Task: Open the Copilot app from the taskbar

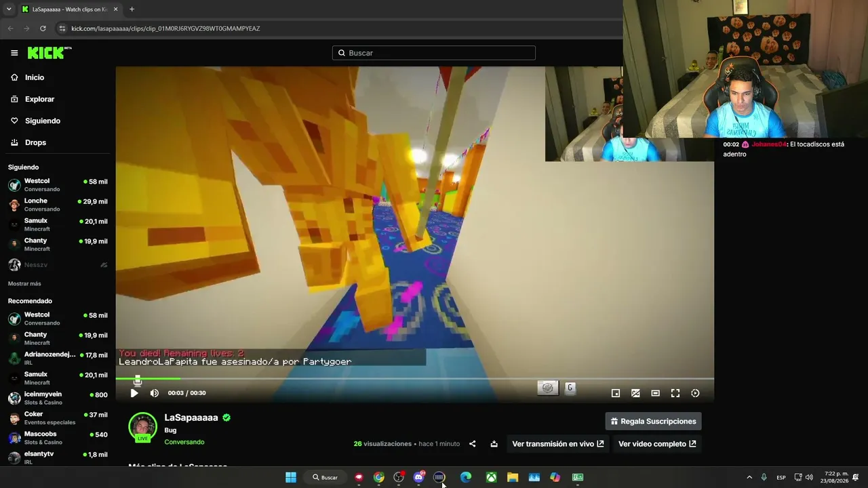Action: point(555,477)
